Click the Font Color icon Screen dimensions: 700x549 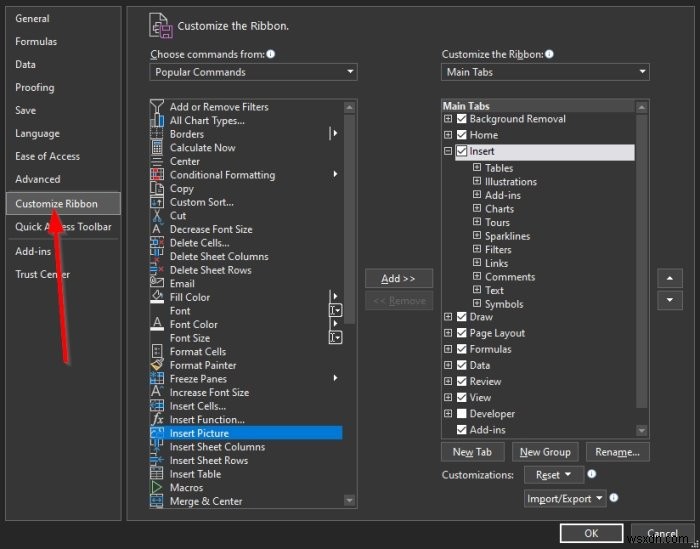(157, 324)
